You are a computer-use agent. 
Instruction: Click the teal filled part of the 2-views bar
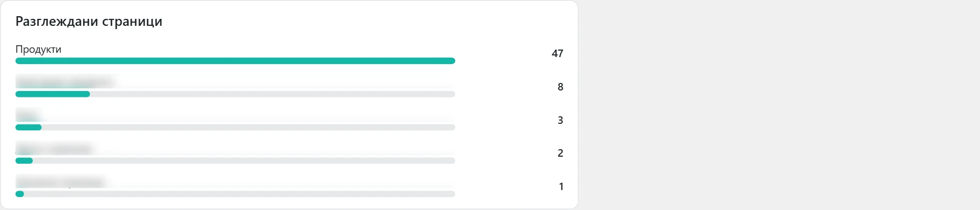[24, 160]
